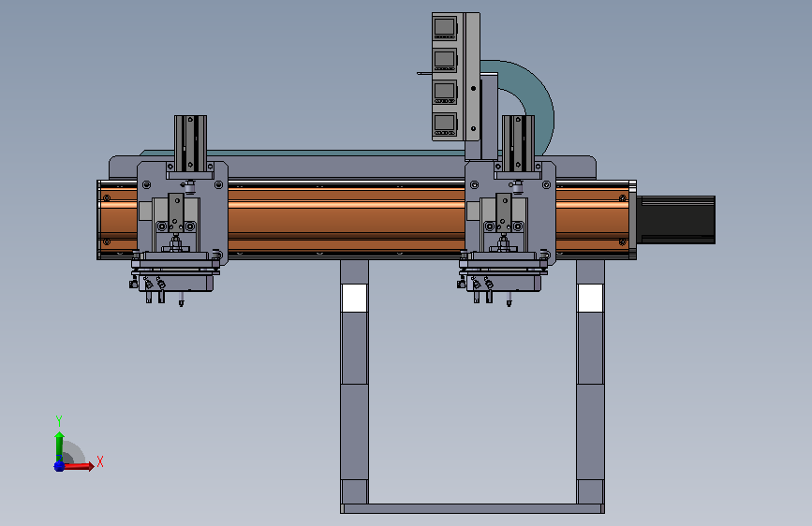Click the Y label of coordinate triad
The image size is (812, 526).
click(x=59, y=421)
